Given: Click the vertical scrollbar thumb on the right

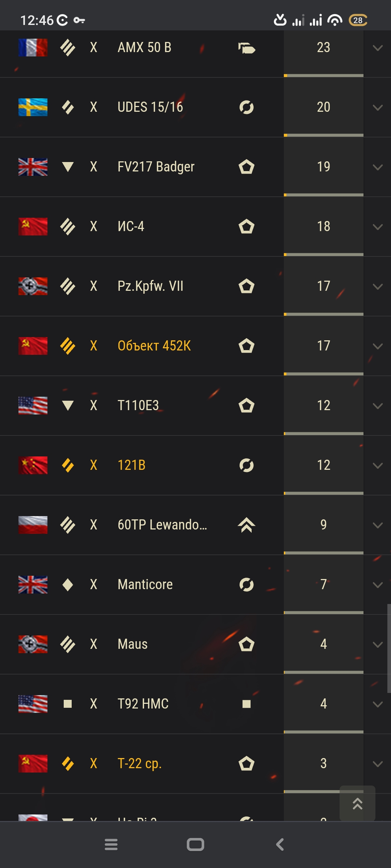Looking at the screenshot, I should [x=389, y=648].
